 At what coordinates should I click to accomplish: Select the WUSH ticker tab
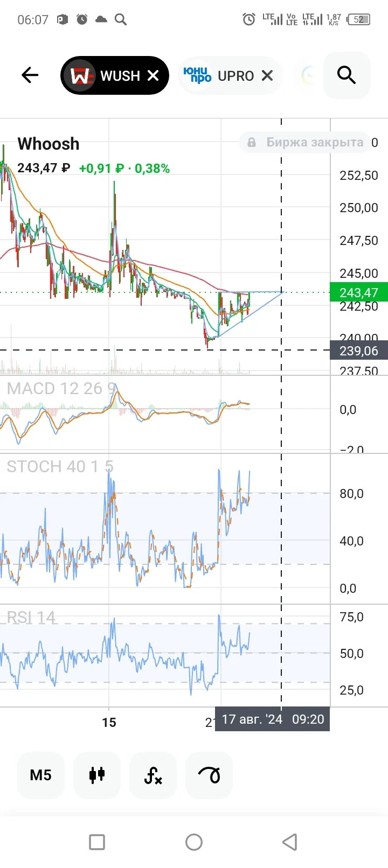pos(115,75)
